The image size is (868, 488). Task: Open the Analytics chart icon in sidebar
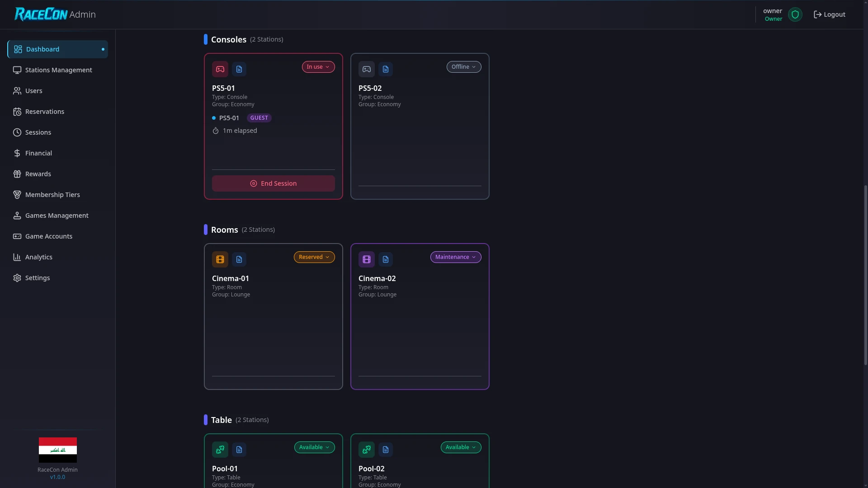17,257
